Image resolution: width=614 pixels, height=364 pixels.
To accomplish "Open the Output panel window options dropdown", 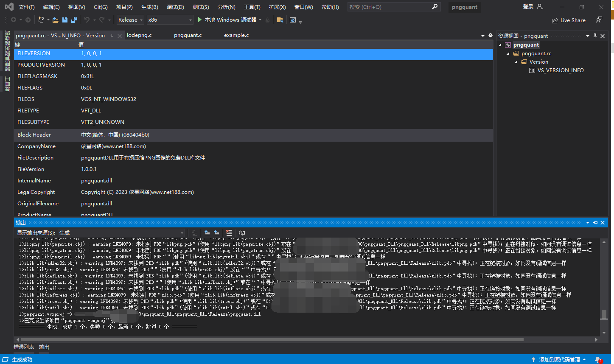I will pos(588,223).
